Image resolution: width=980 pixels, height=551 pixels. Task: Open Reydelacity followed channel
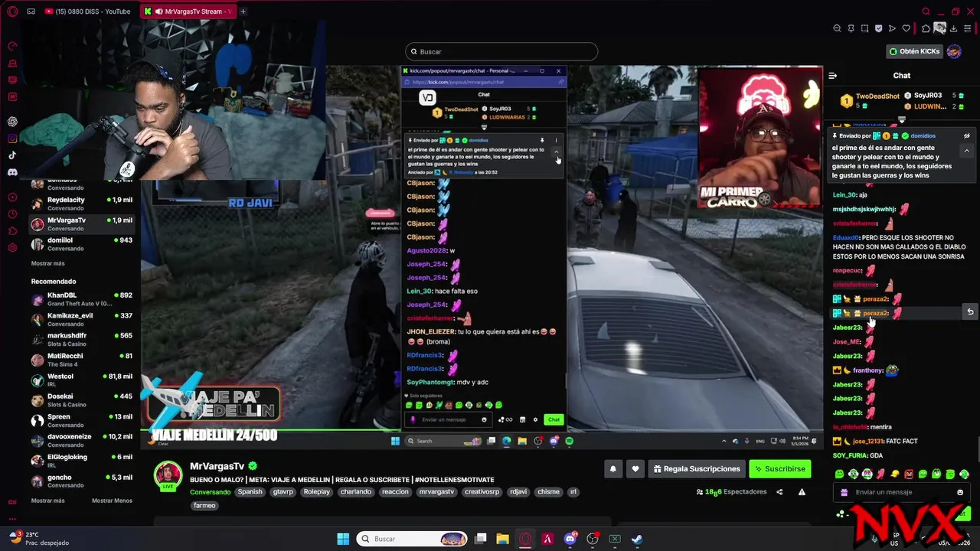(82, 204)
